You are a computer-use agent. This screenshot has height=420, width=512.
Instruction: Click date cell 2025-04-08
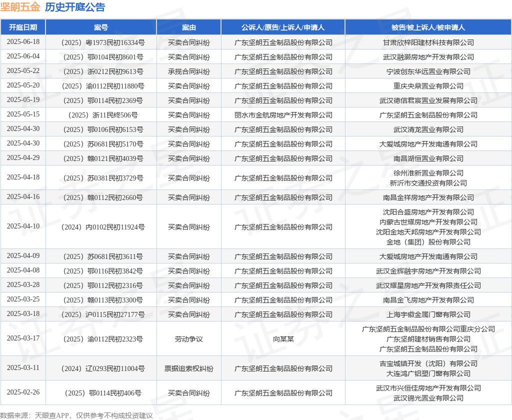coord(23,270)
